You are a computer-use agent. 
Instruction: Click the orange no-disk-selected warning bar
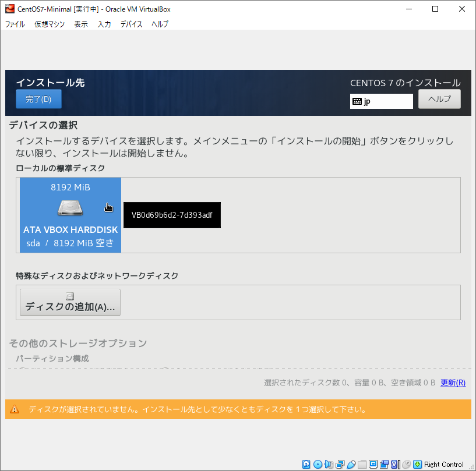click(238, 409)
